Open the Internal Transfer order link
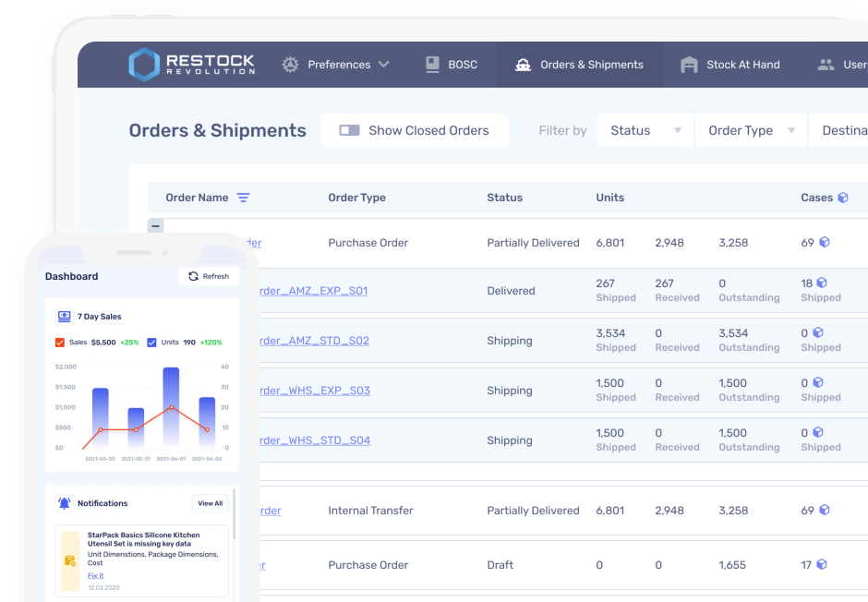 tap(271, 511)
